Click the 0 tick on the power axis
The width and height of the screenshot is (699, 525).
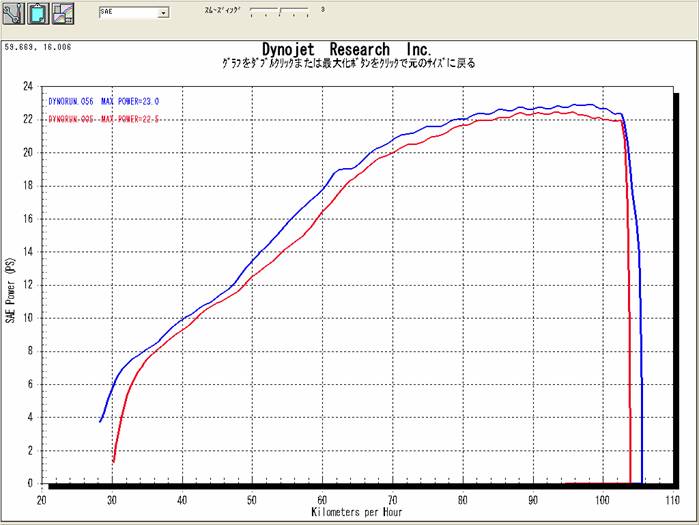coord(31,483)
